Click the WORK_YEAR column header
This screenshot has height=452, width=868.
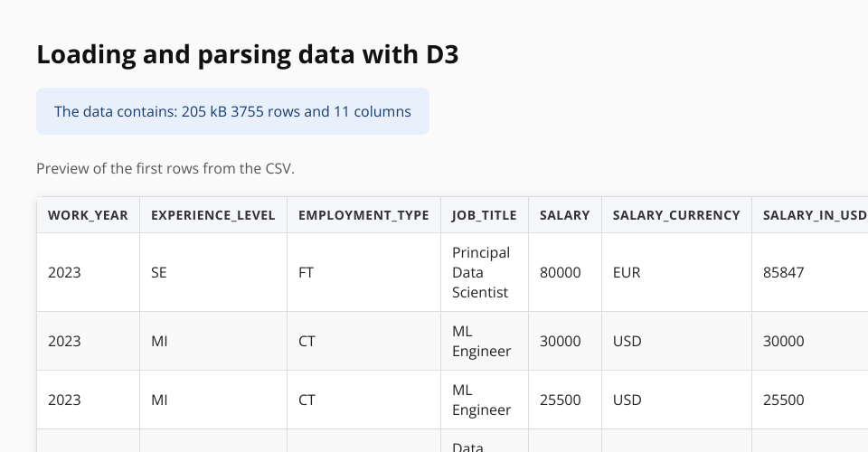88,215
